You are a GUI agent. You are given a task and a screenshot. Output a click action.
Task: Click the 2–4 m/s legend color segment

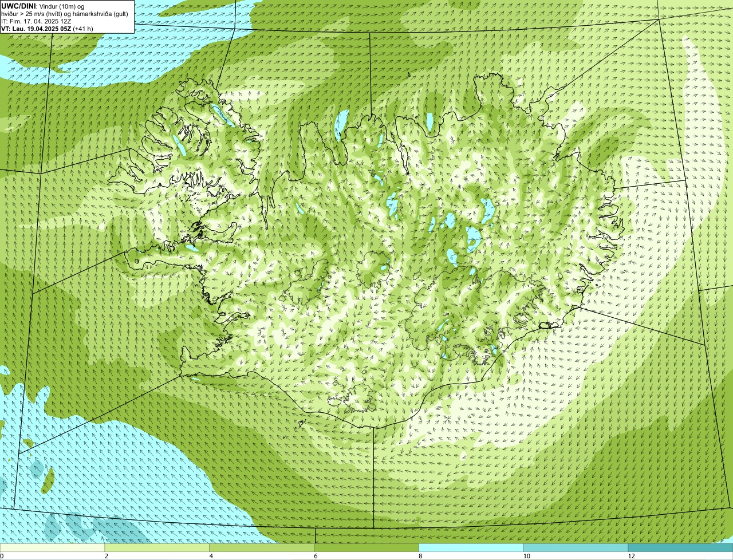point(157,548)
